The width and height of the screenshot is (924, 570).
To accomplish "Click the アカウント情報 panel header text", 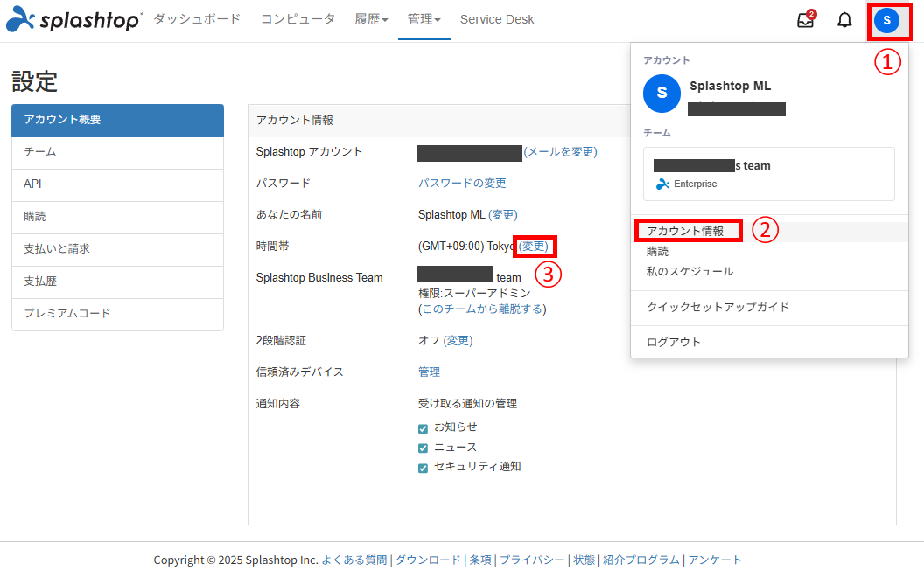I will click(295, 121).
